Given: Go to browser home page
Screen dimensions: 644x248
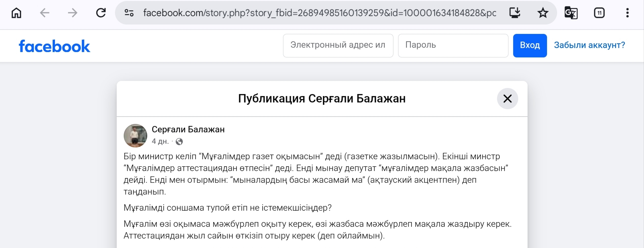Looking at the screenshot, I should pyautogui.click(x=16, y=13).
